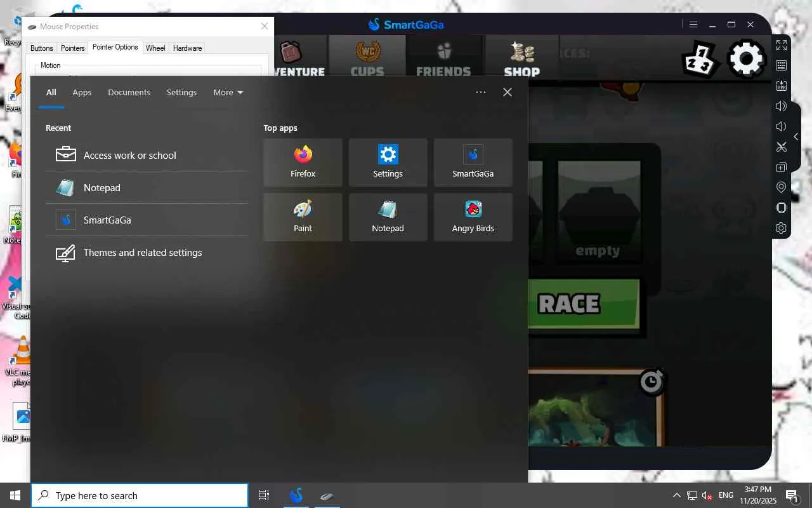812x508 pixels.
Task: Click the Mouse Properties taskbar icon
Action: pos(327,495)
